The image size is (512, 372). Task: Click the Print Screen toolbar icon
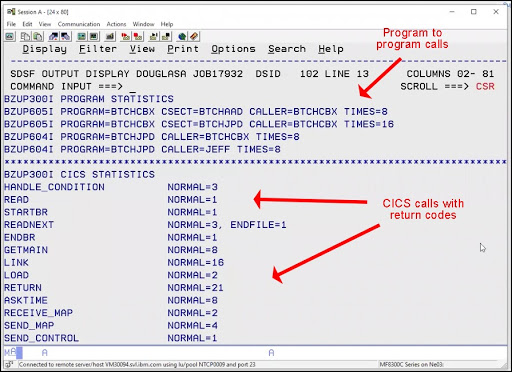(10, 36)
